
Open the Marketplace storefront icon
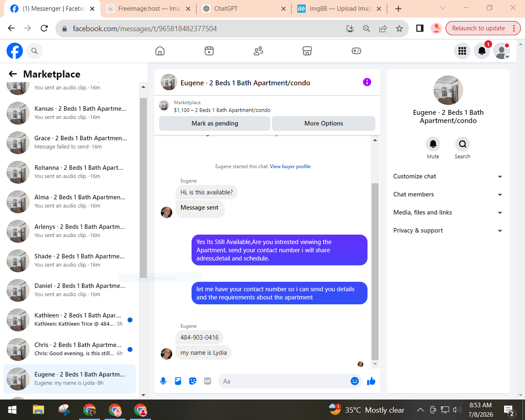click(x=307, y=51)
